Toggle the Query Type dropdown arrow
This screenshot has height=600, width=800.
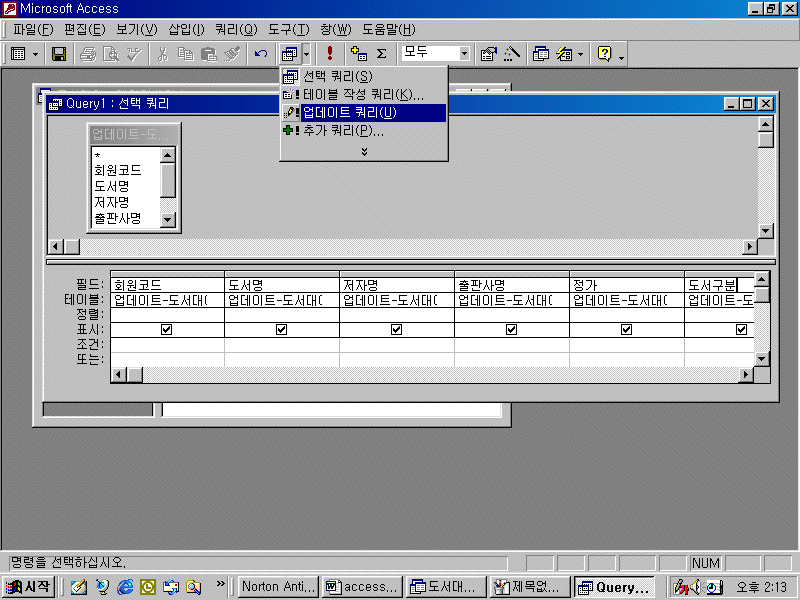click(306, 54)
